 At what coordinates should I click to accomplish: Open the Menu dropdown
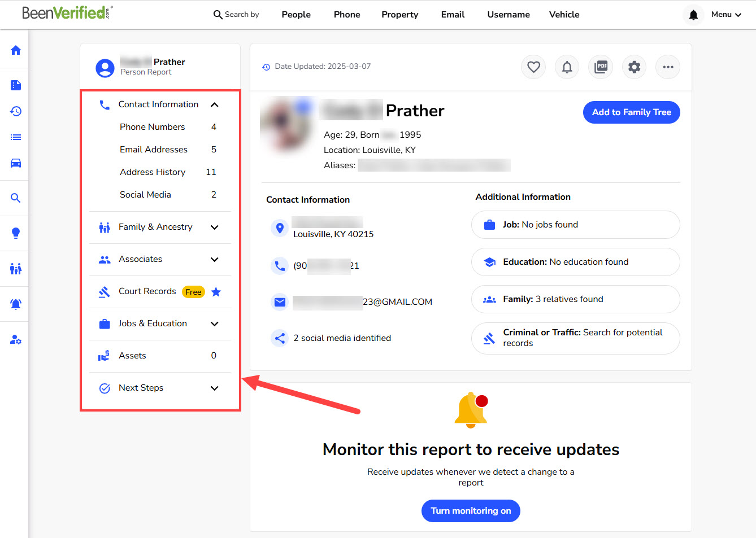(726, 15)
